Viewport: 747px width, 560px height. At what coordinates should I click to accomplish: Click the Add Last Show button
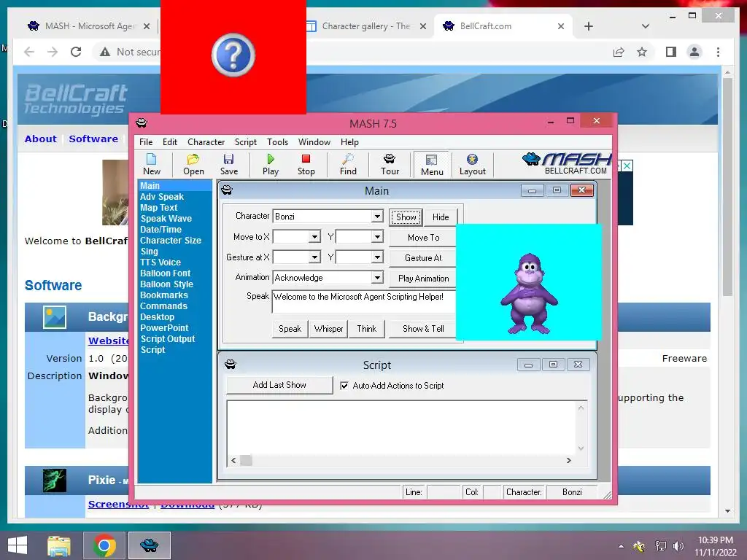(x=279, y=385)
